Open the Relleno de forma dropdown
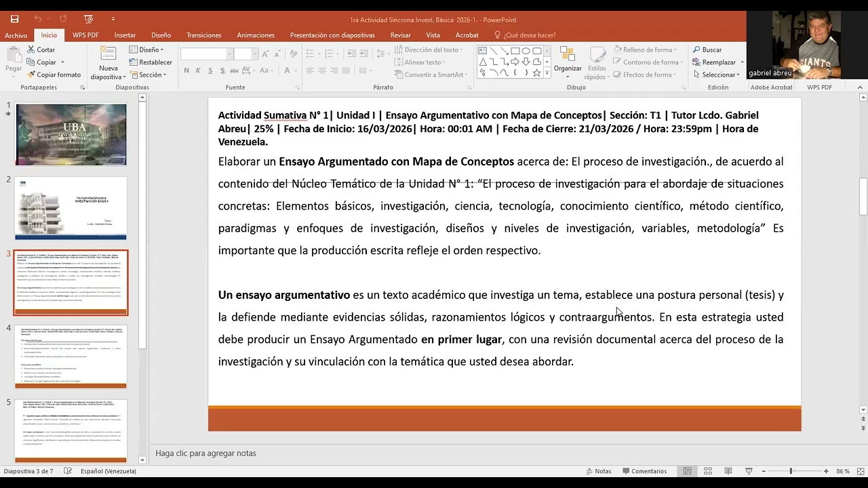The width and height of the screenshot is (868, 488). [645, 49]
